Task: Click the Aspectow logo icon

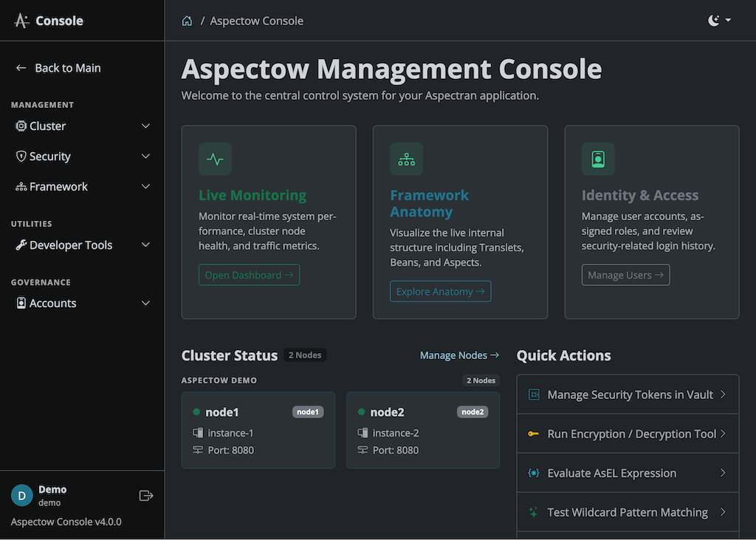Action: 21,21
